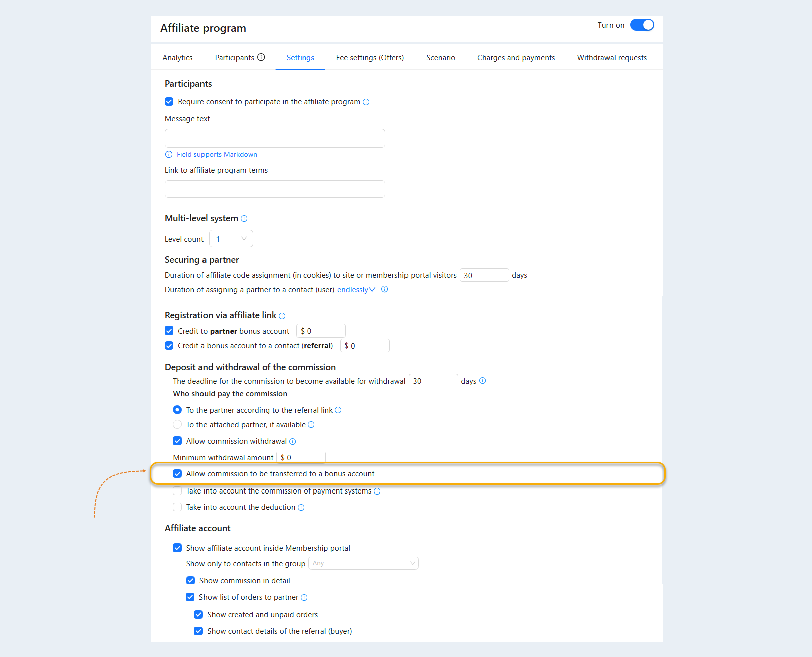Click info icon next to Participants tab

click(x=261, y=57)
